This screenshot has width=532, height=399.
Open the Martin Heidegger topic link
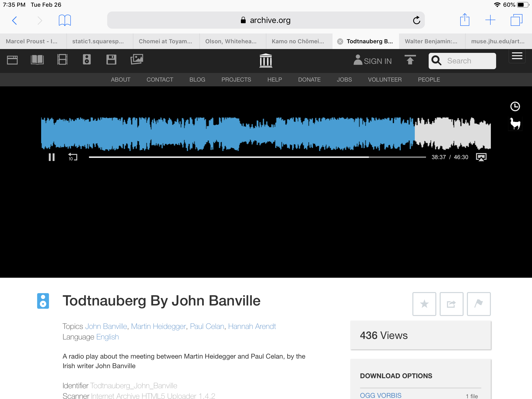tap(159, 326)
